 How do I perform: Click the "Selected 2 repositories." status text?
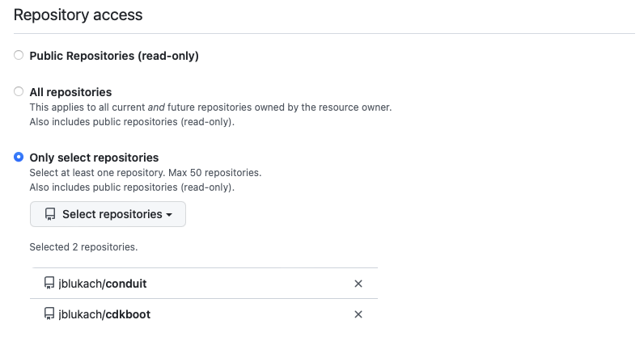83,246
